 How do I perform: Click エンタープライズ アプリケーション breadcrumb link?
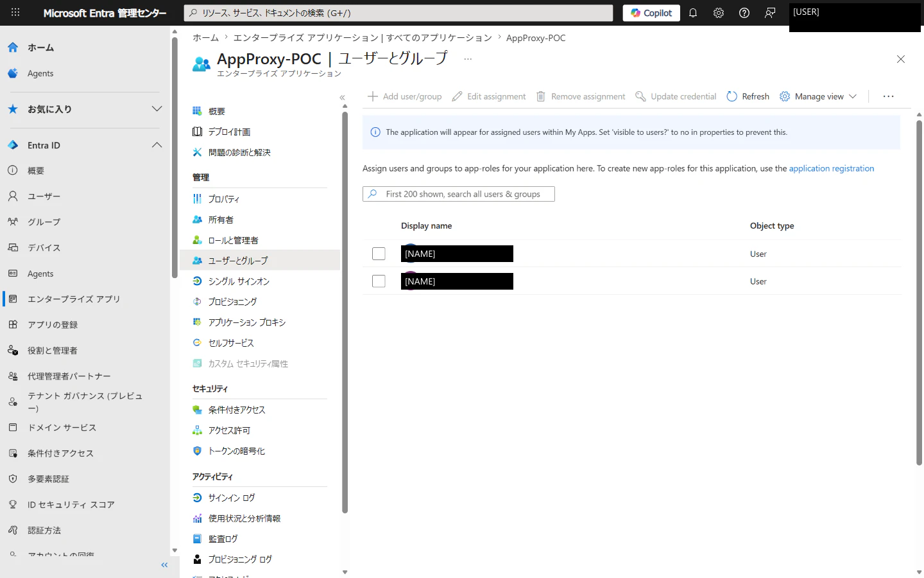[363, 38]
